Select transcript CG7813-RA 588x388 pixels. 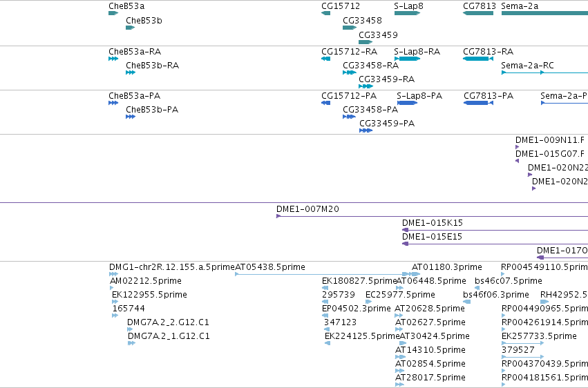488,52
